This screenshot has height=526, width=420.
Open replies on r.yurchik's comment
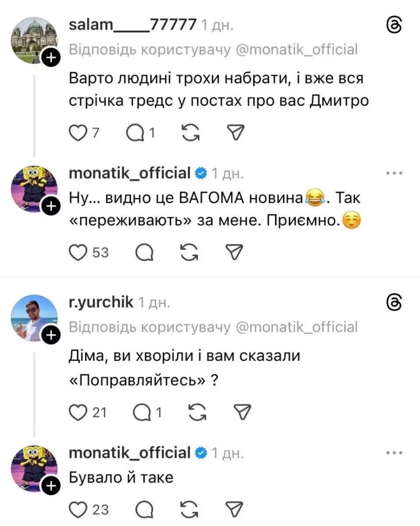pyautogui.click(x=140, y=412)
